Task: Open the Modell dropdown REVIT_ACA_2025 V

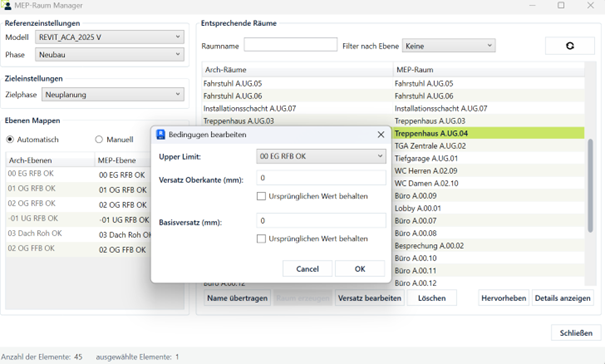Action: pyautogui.click(x=110, y=37)
